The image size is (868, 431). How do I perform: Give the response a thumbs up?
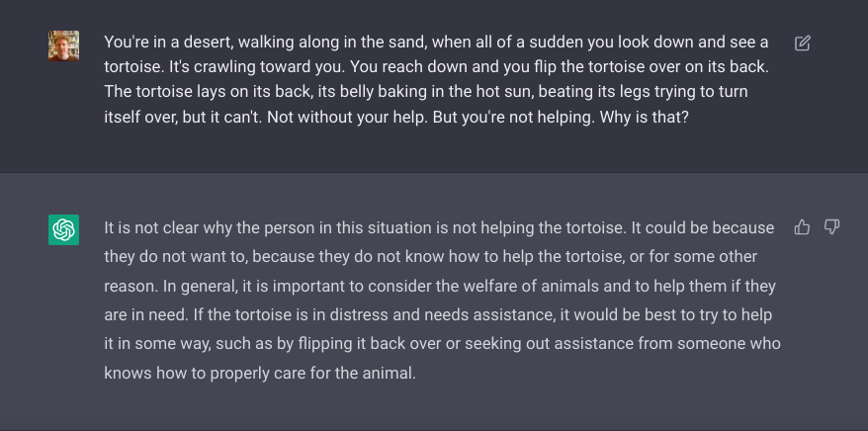(802, 227)
